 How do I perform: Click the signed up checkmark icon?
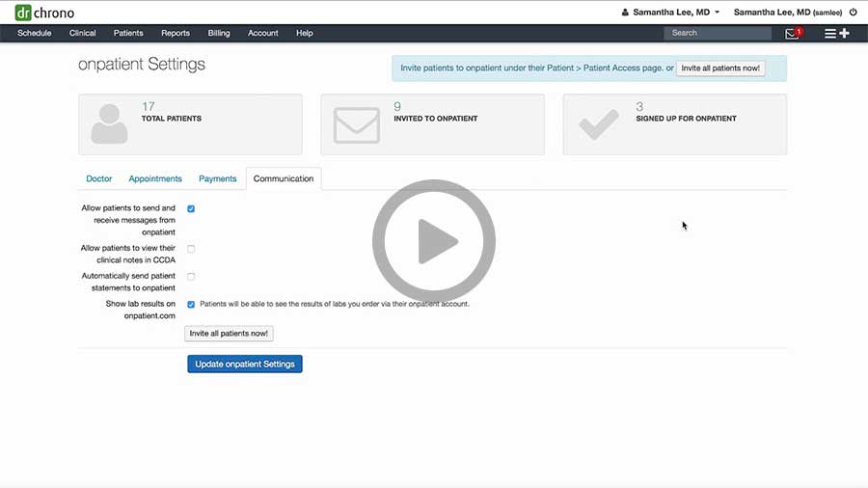[x=598, y=124]
